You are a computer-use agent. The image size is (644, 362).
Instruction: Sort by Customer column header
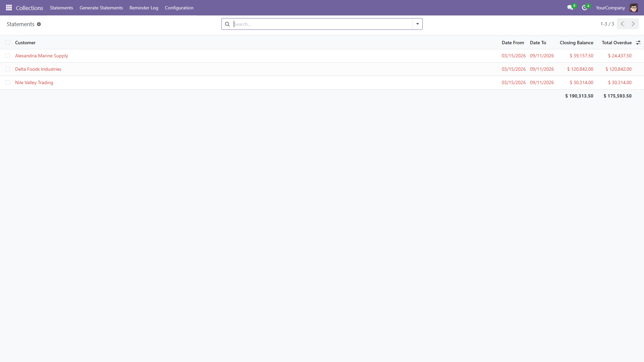[x=25, y=43]
